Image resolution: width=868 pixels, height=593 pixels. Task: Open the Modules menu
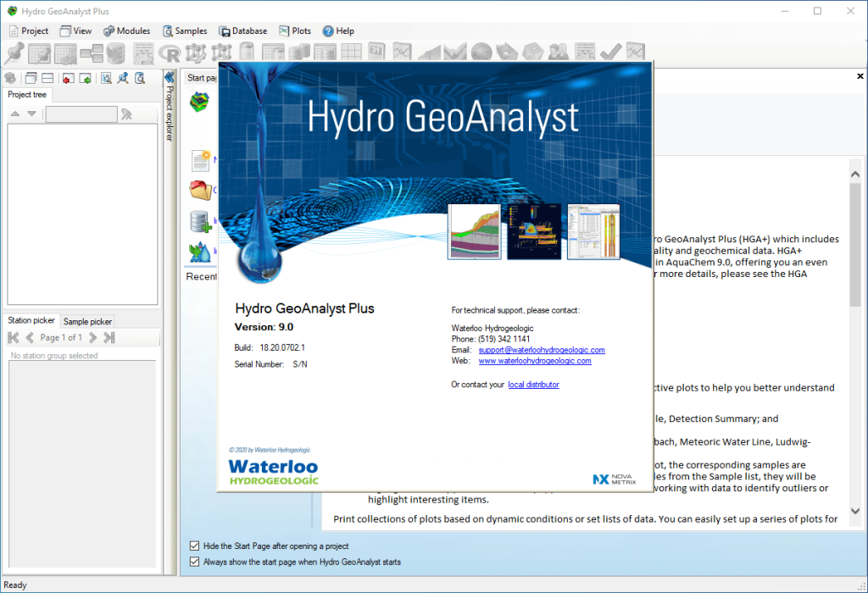126,30
